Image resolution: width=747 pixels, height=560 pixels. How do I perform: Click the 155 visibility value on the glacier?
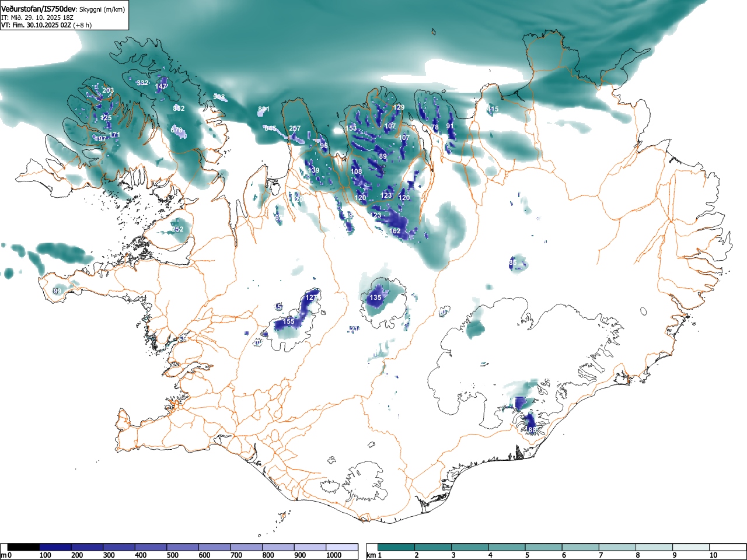pos(289,321)
